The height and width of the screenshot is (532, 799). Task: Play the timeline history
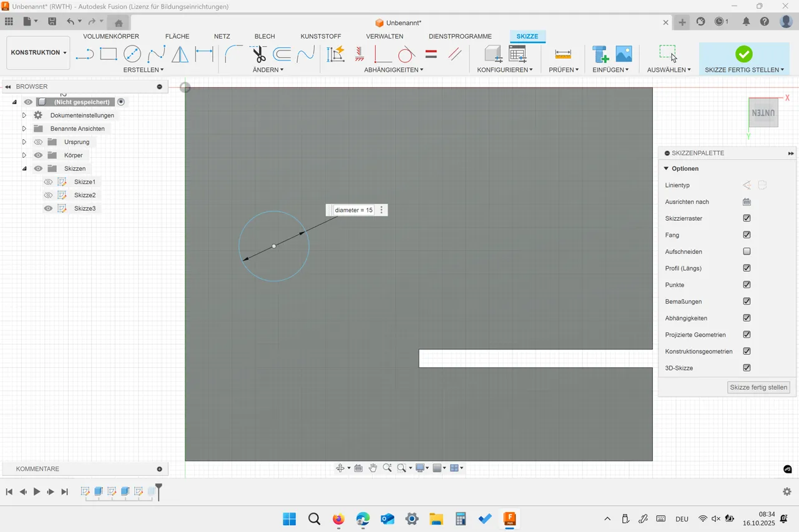pos(37,492)
